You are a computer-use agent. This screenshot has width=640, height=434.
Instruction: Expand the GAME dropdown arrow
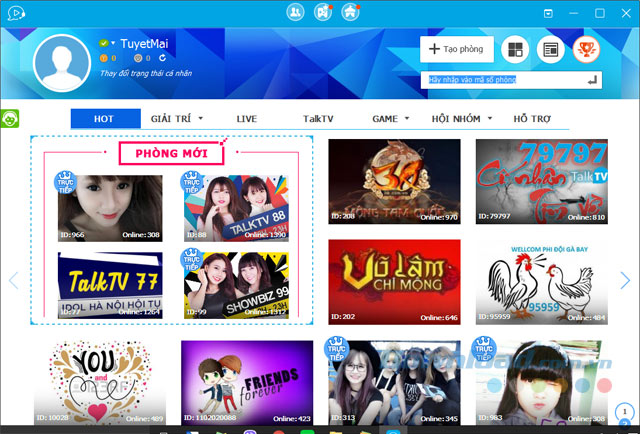(407, 118)
